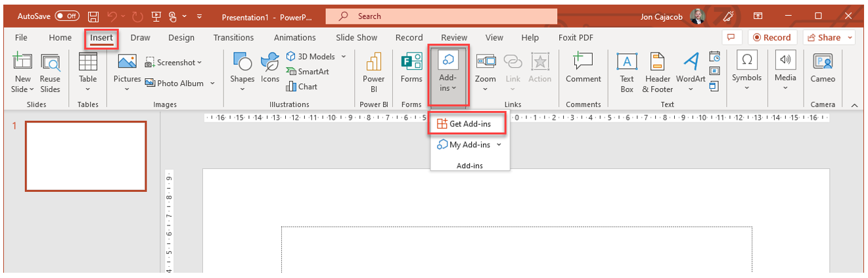The height and width of the screenshot is (278, 868).
Task: Open the Design tab
Action: tap(181, 37)
